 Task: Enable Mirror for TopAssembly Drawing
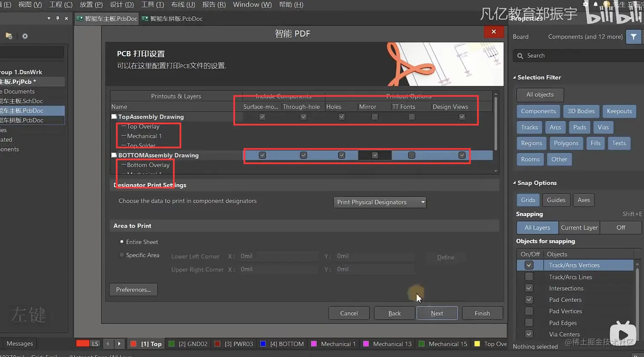coord(375,117)
